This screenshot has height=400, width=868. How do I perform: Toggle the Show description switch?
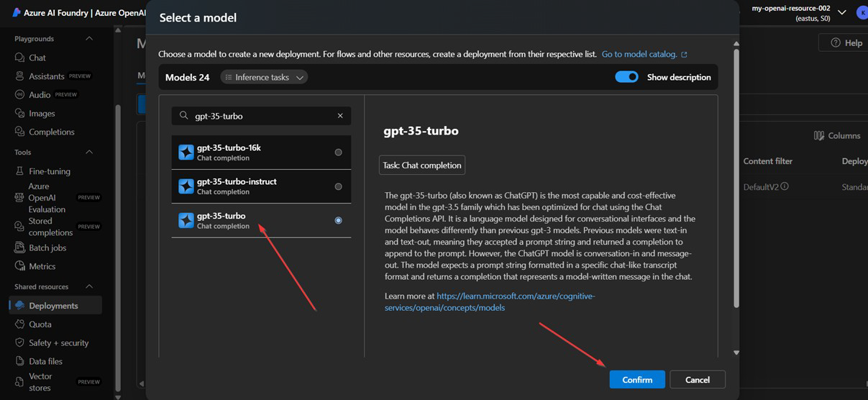pyautogui.click(x=626, y=77)
